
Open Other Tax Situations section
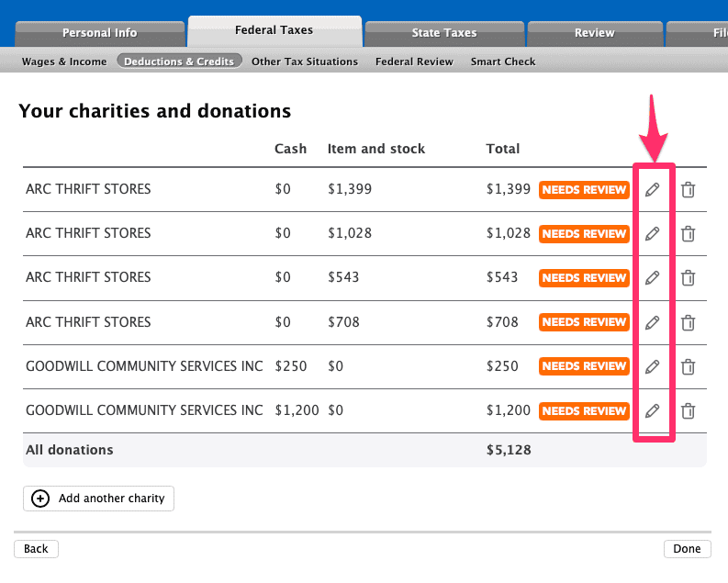point(305,62)
